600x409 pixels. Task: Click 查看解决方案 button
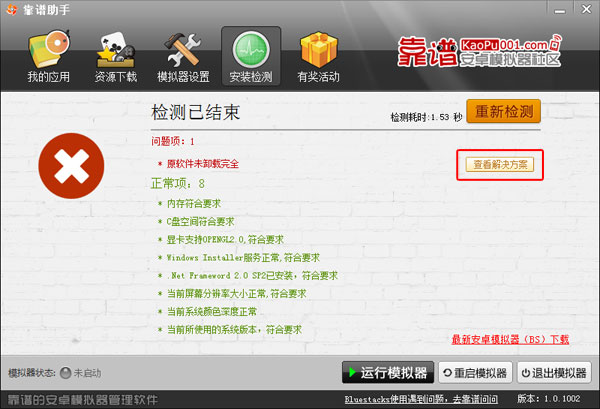point(500,165)
